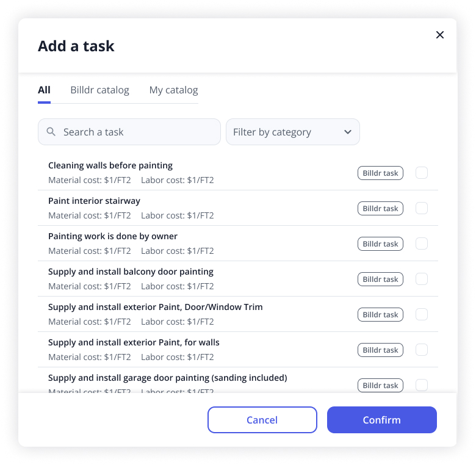Screen dimensions: 476x465
Task: Select garage door painting task checkbox
Action: pos(422,385)
